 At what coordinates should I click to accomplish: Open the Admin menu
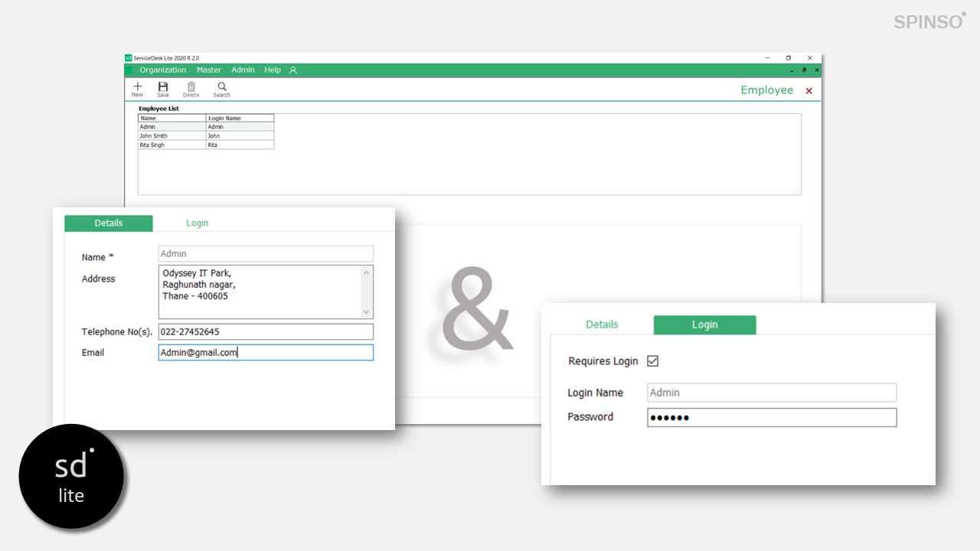[243, 70]
